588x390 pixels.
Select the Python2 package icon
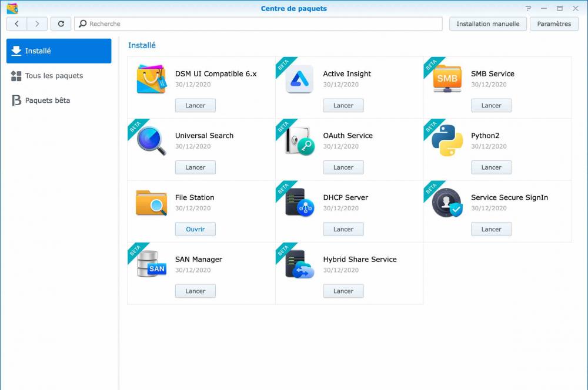click(447, 141)
